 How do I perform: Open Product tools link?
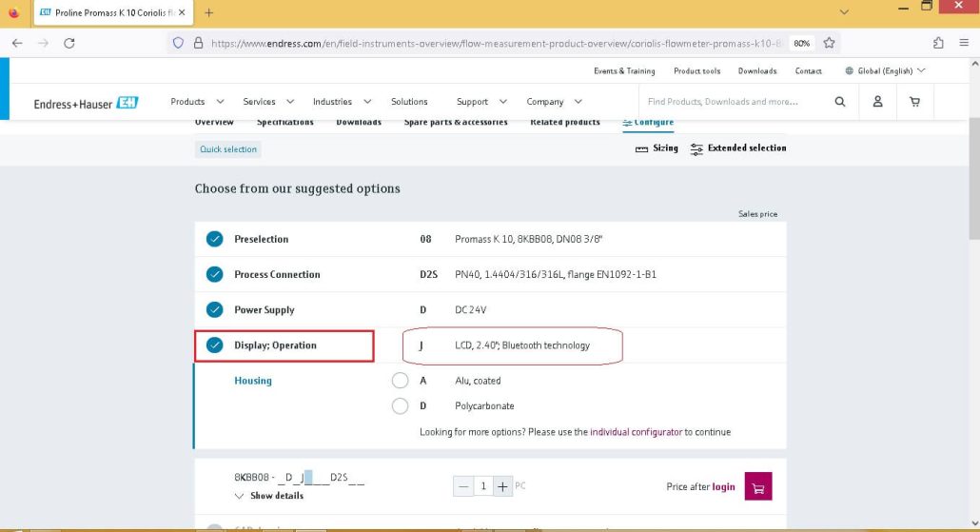(696, 70)
